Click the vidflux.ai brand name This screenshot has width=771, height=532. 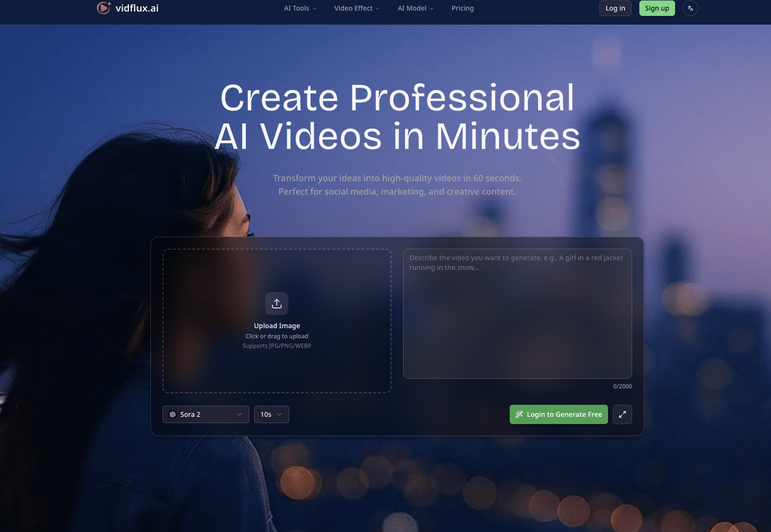137,8
